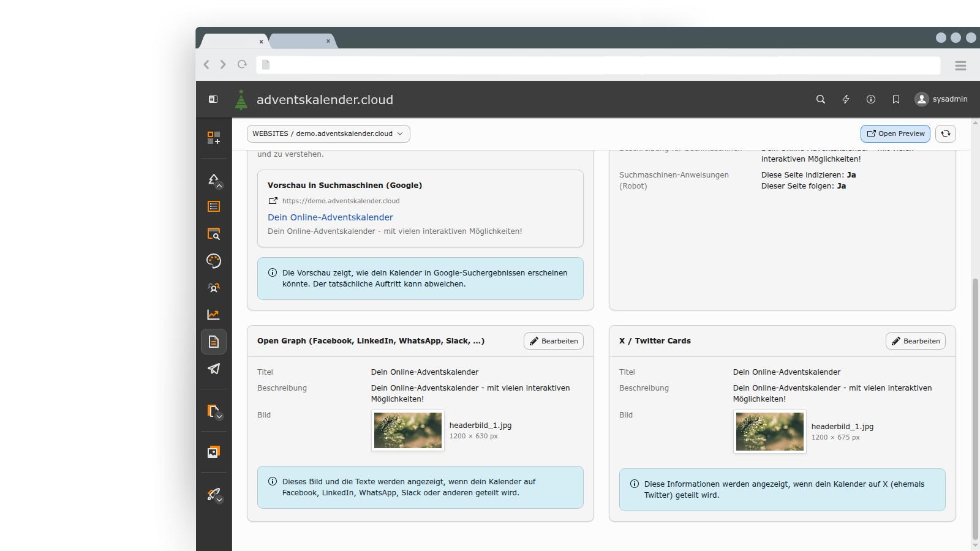This screenshot has width=980, height=551.
Task: Open the browser hamburger menu
Action: click(x=960, y=66)
